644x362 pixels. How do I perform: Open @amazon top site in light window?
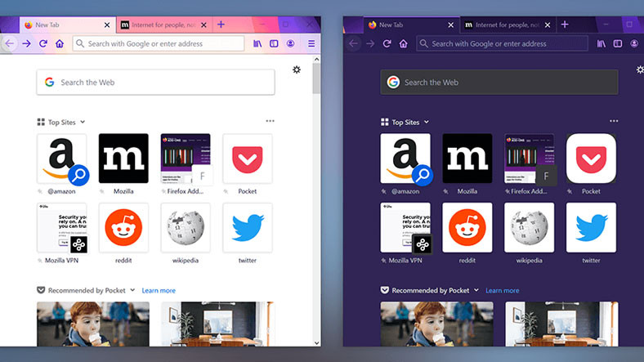(61, 159)
